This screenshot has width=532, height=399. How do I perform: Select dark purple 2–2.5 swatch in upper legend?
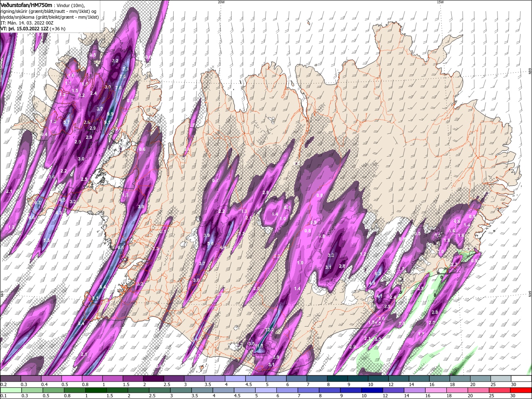[153, 379]
